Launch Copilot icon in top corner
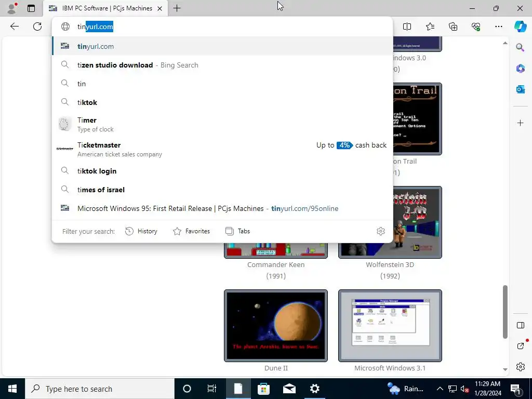Viewport: 532px width, 399px height. pyautogui.click(x=520, y=26)
